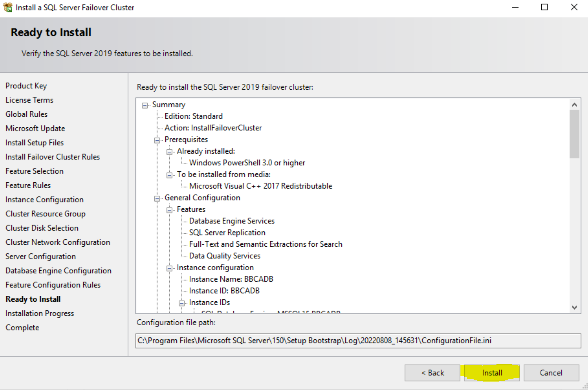The image size is (588, 390).
Task: Select the Product Key step
Action: [x=26, y=86]
